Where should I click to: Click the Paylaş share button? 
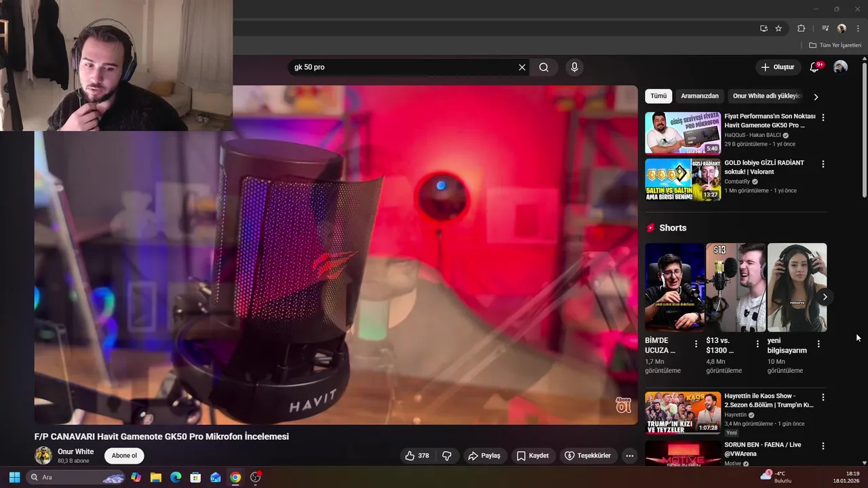(484, 455)
